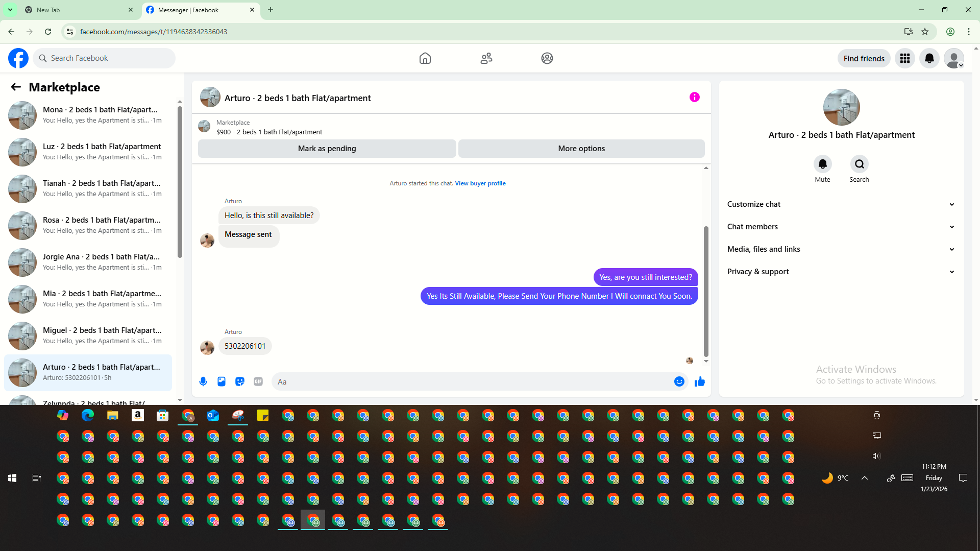Click More options button
This screenshot has height=551, width=980.
click(x=581, y=149)
